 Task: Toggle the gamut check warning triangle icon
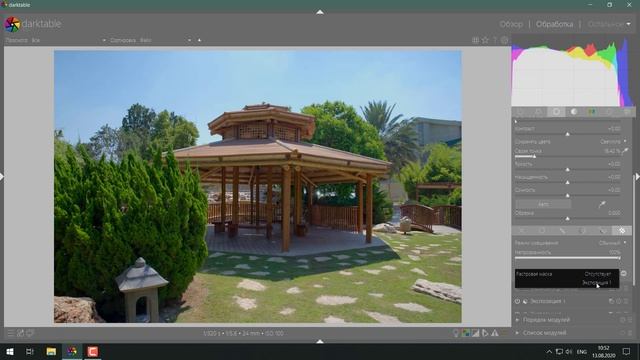click(495, 333)
